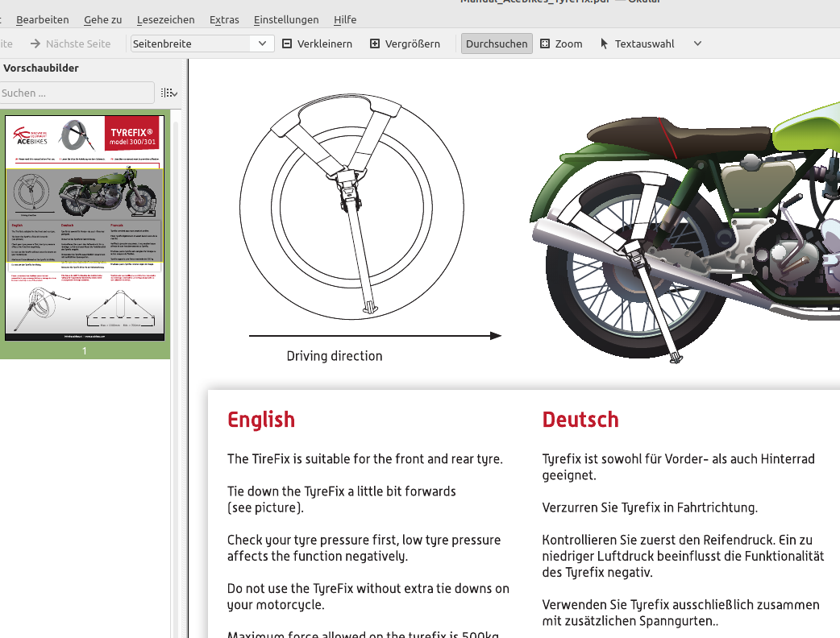840x638 pixels.
Task: Click the Nächste Seite arrow icon
Action: tap(35, 43)
